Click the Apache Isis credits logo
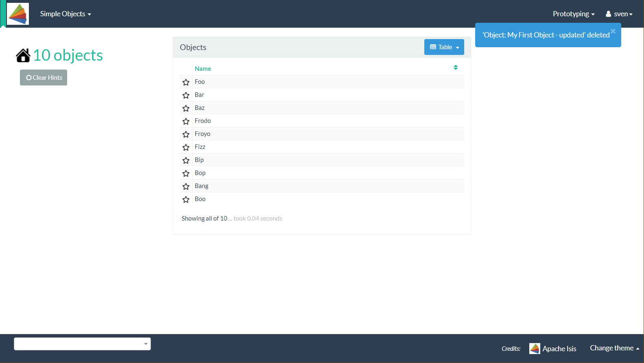The width and height of the screenshot is (644, 363). tap(535, 348)
